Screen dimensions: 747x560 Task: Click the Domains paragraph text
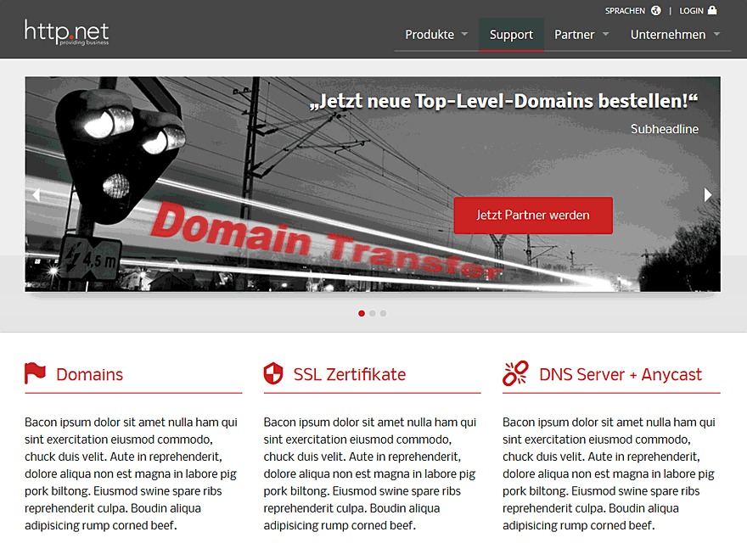click(x=131, y=473)
